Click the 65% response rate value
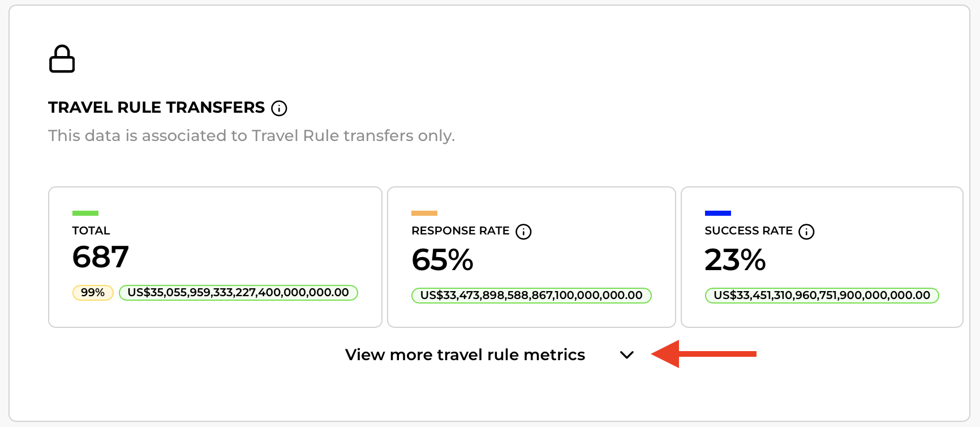 coord(442,260)
